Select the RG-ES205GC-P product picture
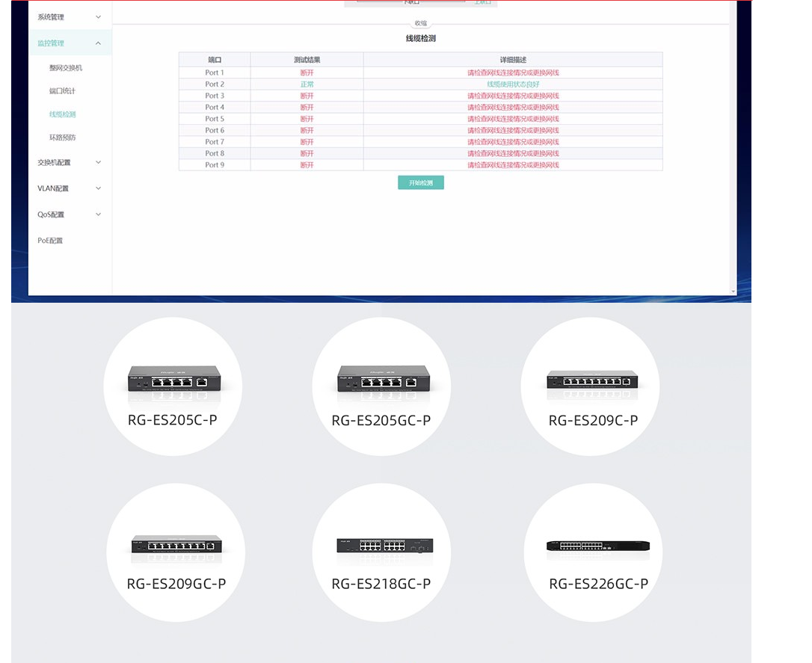Image resolution: width=812 pixels, height=663 pixels. pos(382,380)
